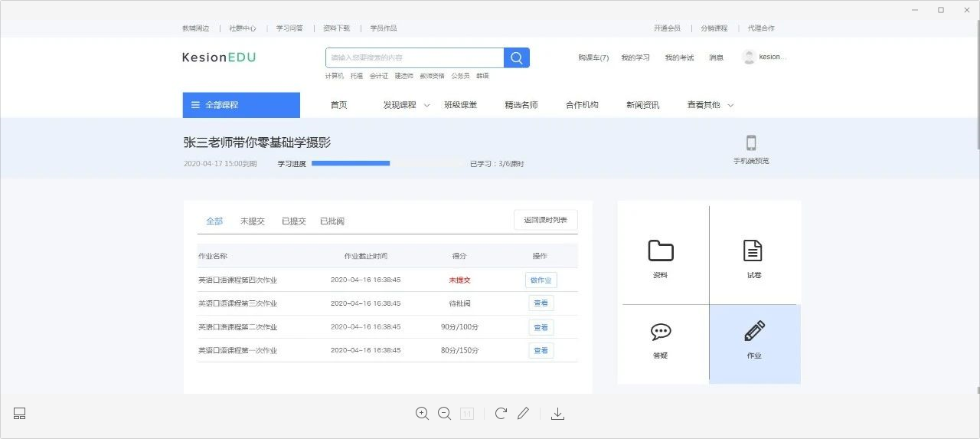
Task: Switch to the 未提交 tab
Action: (x=252, y=221)
